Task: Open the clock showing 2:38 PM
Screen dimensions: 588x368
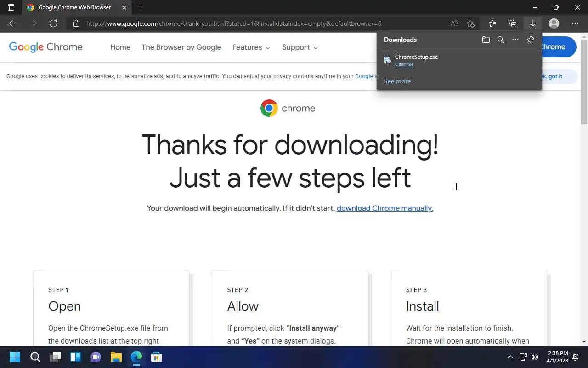Action: click(558, 357)
